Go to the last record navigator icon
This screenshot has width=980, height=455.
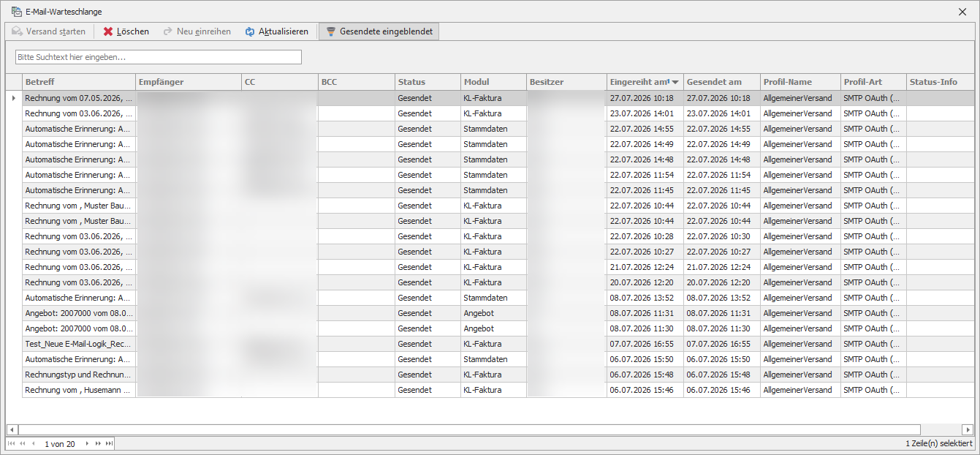(109, 444)
